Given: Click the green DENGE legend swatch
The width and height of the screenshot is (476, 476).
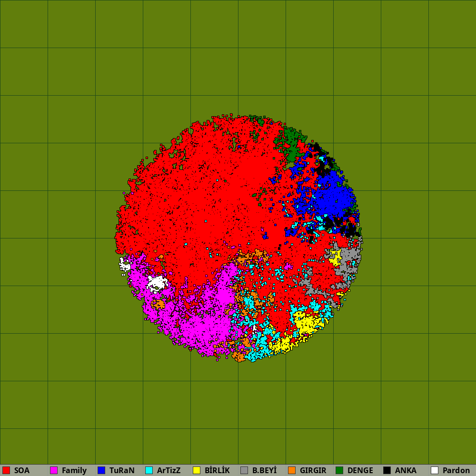Looking at the screenshot, I should coord(339,470).
